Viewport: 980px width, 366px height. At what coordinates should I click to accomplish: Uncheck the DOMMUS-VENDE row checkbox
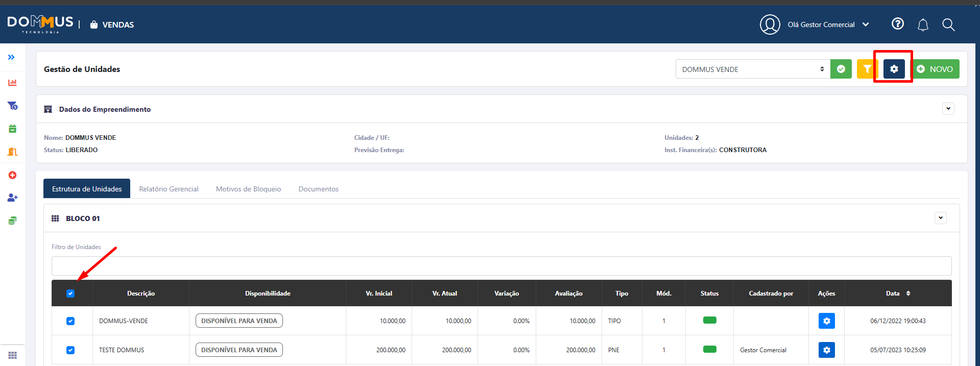(x=70, y=321)
